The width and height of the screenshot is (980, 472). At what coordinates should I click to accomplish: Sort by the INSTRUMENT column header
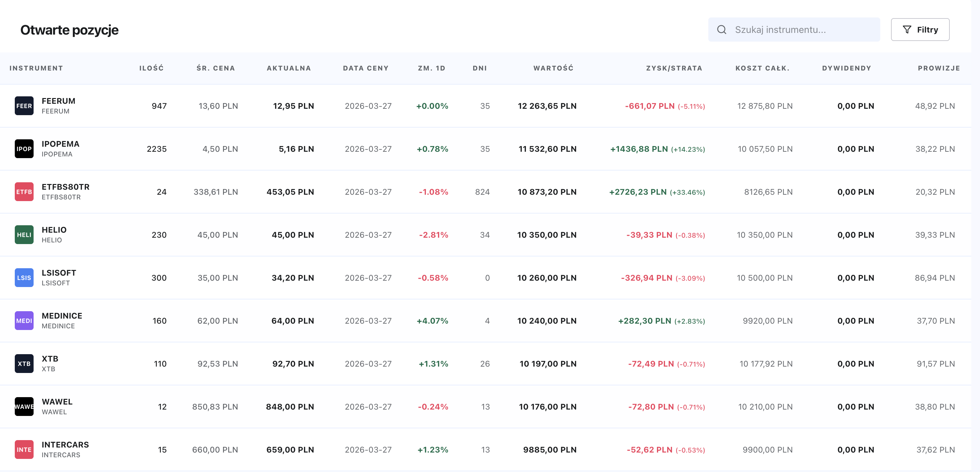(x=36, y=68)
